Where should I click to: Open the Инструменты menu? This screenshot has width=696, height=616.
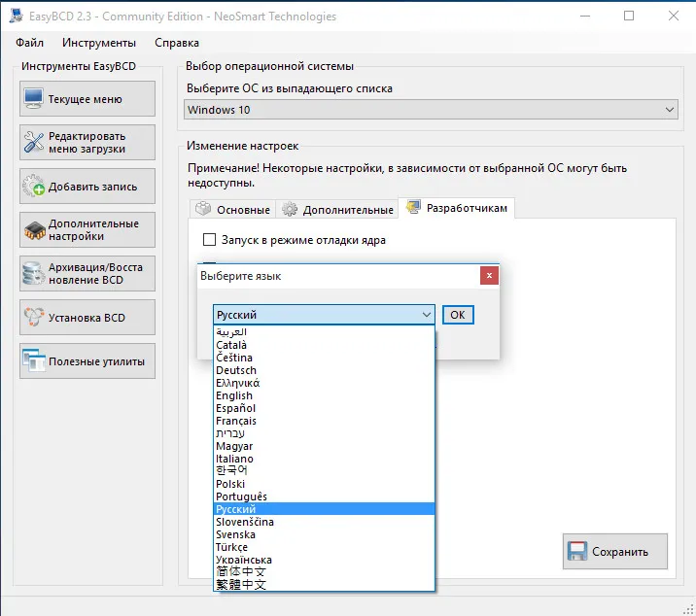(x=99, y=43)
